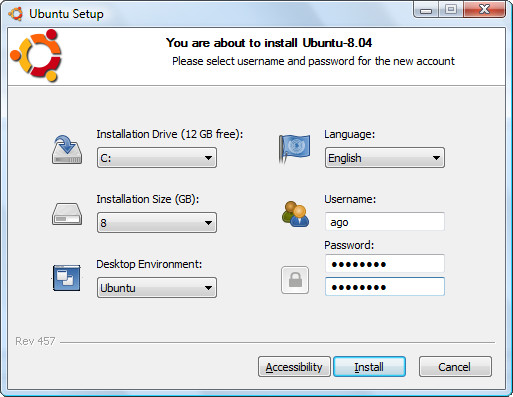The image size is (513, 397).
Task: Expand the Installation Size dropdown showing 8
Action: pos(157,222)
